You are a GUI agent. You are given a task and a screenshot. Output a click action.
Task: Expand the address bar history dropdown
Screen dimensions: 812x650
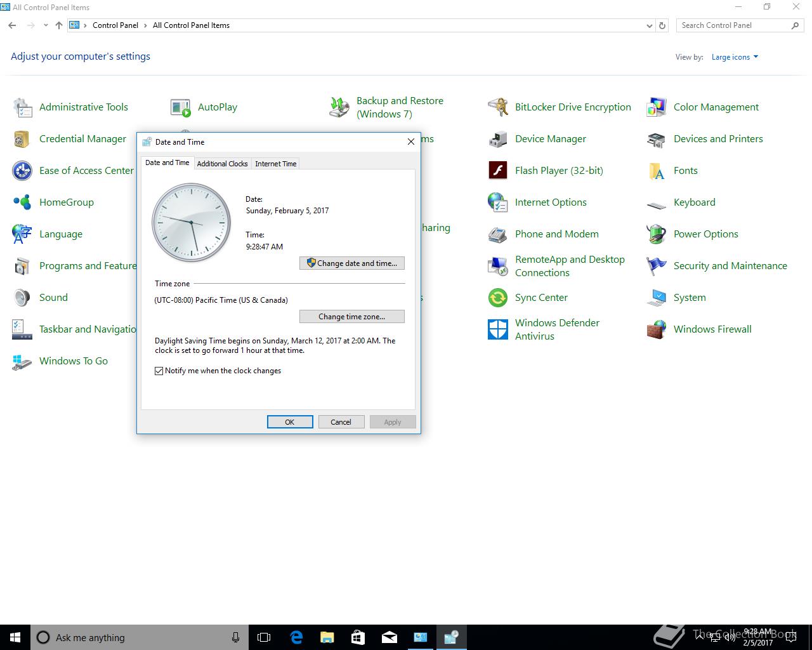click(x=649, y=25)
